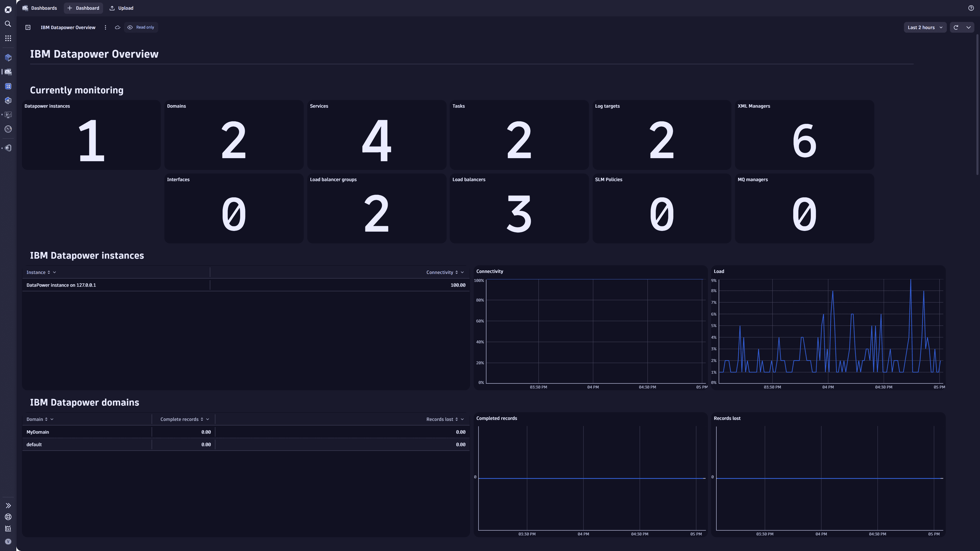Open the Services count tile

pos(377,135)
